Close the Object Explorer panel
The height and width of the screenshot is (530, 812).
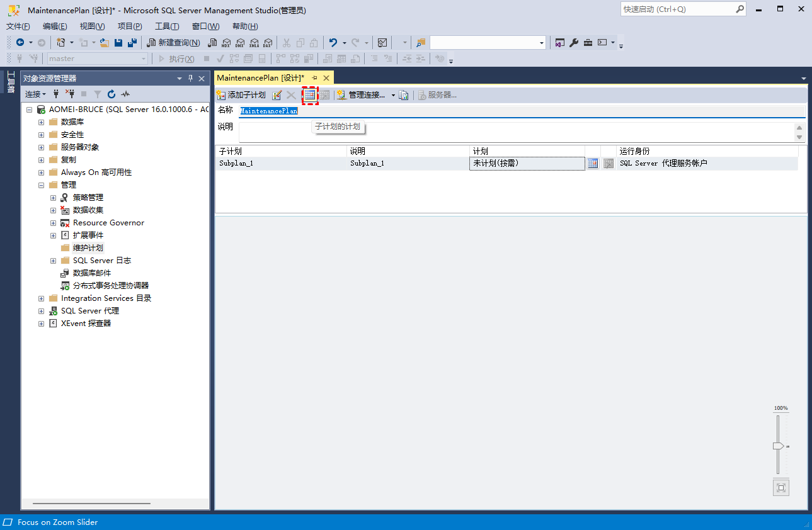[x=202, y=78]
